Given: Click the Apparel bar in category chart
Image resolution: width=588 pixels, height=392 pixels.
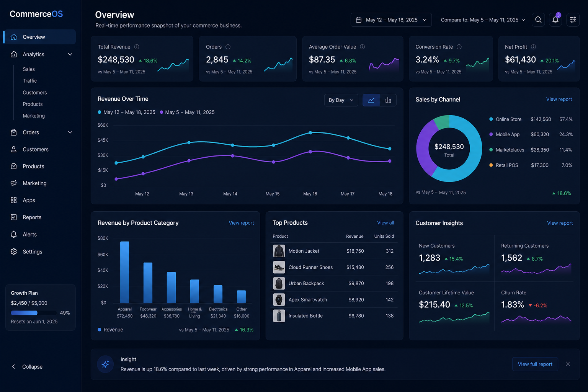Looking at the screenshot, I should (x=124, y=272).
